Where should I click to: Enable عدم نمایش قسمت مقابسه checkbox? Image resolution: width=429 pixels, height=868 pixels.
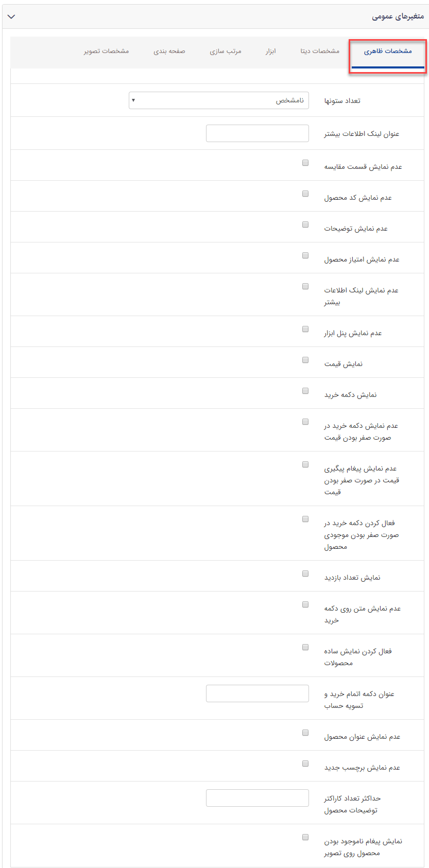point(305,162)
